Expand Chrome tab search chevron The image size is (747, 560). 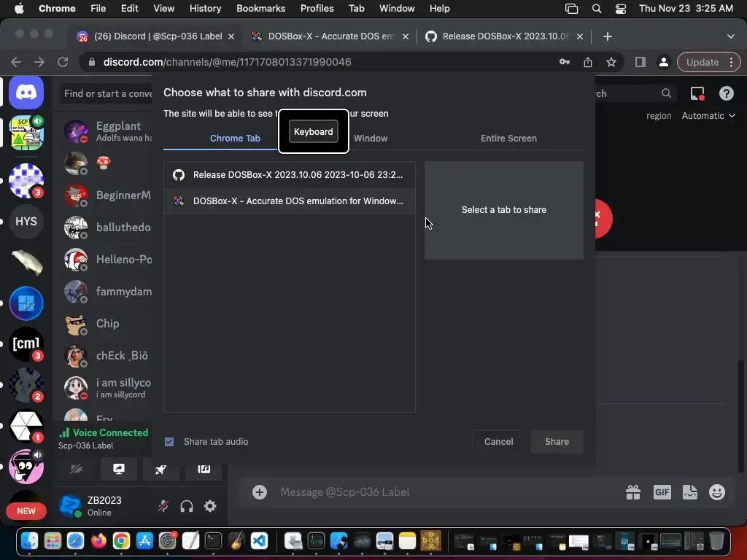pyautogui.click(x=730, y=36)
